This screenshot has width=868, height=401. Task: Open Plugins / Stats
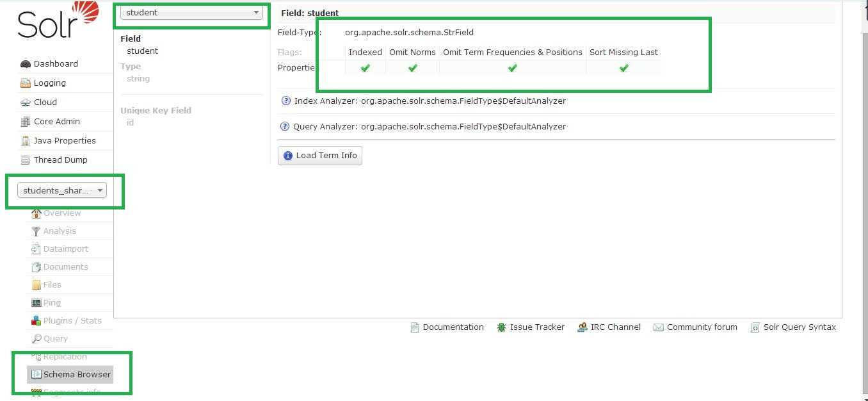(72, 320)
